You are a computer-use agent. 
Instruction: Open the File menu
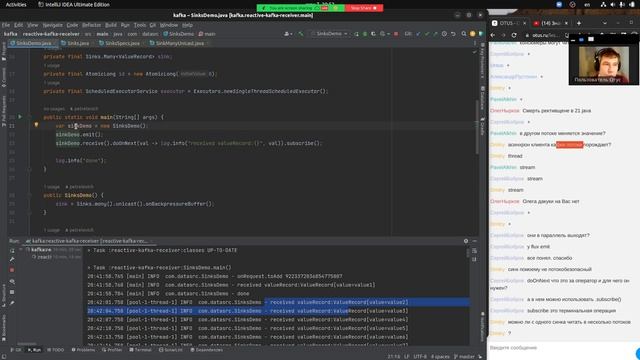(x=6, y=25)
